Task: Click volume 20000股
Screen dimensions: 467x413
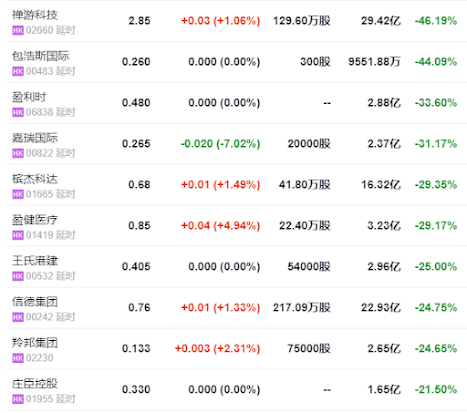Action: [x=309, y=144]
